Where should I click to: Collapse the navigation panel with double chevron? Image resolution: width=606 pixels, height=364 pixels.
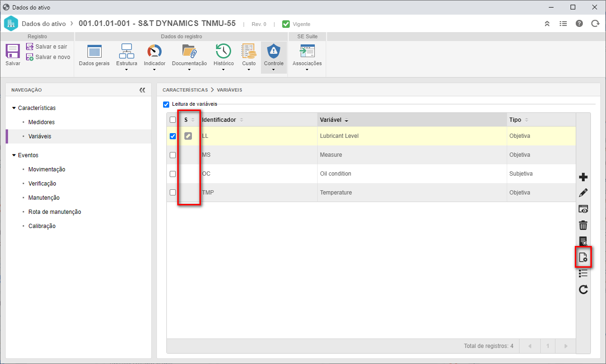142,90
